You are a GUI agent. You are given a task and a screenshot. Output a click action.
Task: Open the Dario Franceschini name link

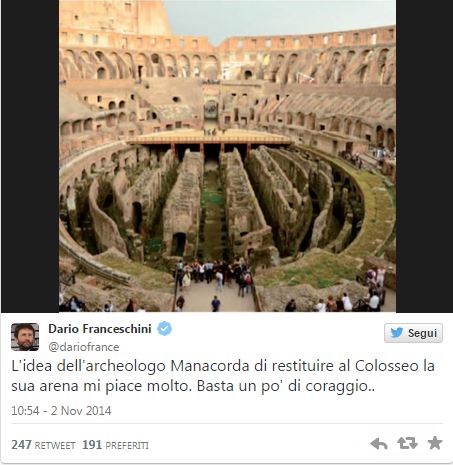coord(100,329)
